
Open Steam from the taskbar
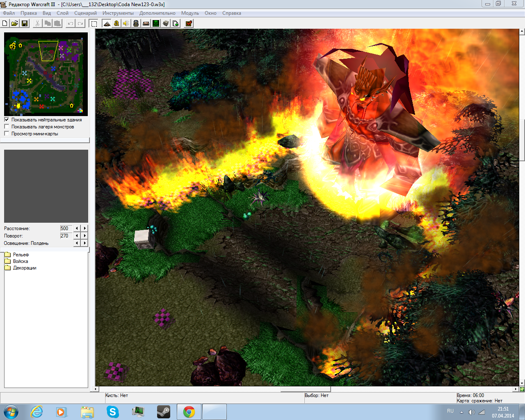163,412
